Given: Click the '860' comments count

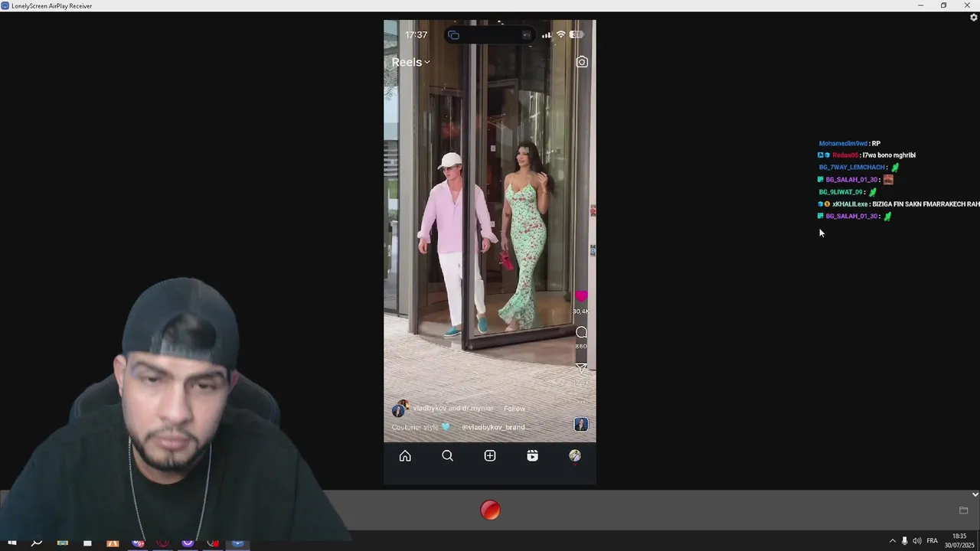Looking at the screenshot, I should coord(581,347).
